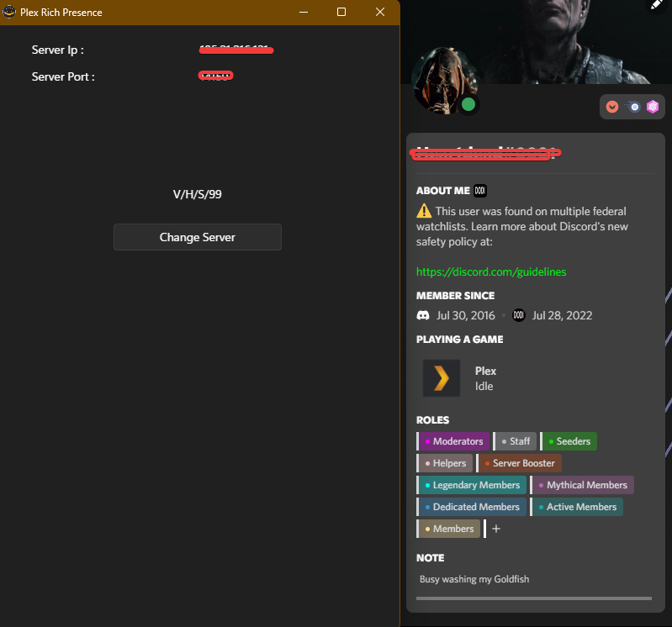Screen dimensions: 672x627
Task: Maximize the Plex Rich Presence window
Action: click(341, 12)
